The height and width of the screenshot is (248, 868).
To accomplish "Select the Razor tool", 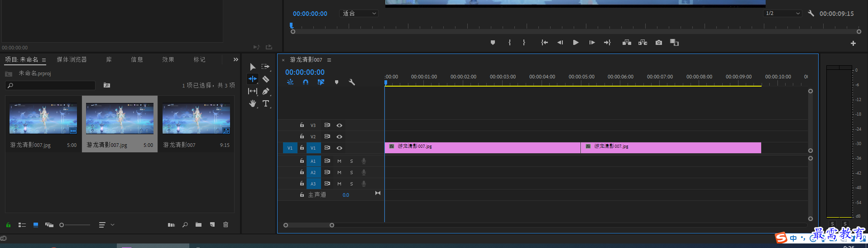I will [266, 79].
